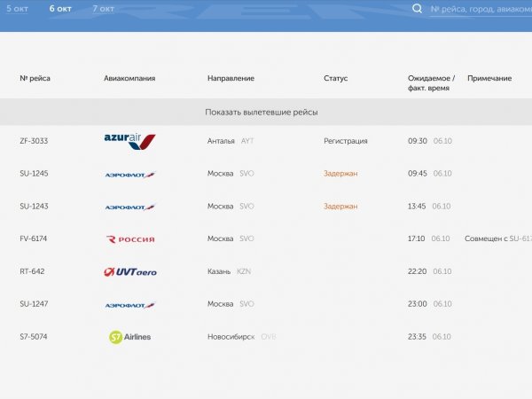The height and width of the screenshot is (399, 532).
Task: Select flight number FV-6174
Action: [x=34, y=239]
